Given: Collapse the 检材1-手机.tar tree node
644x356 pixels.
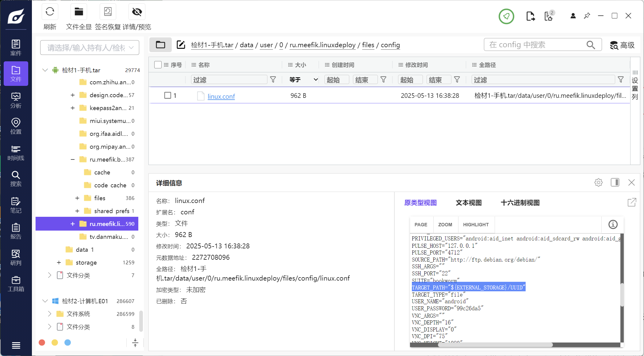Looking at the screenshot, I should pos(45,70).
